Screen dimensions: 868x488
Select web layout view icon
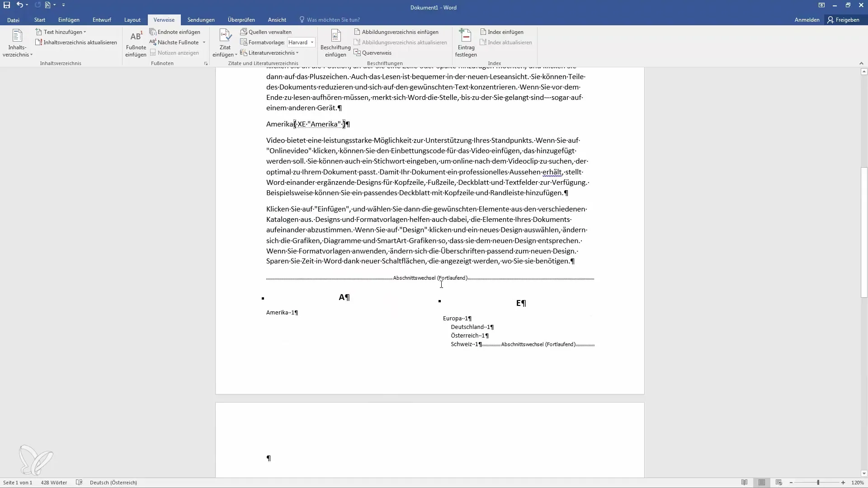coord(779,483)
